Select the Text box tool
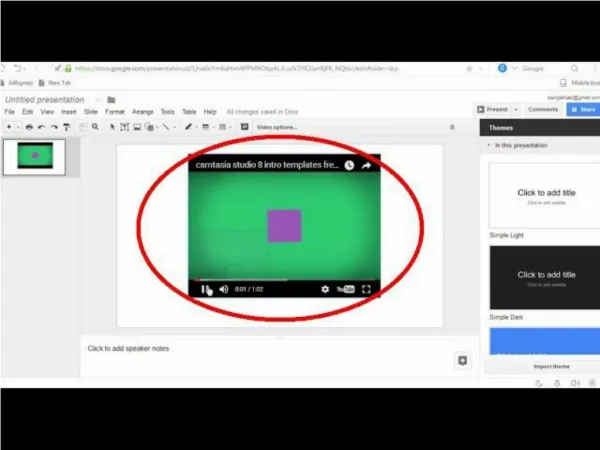 click(124, 127)
